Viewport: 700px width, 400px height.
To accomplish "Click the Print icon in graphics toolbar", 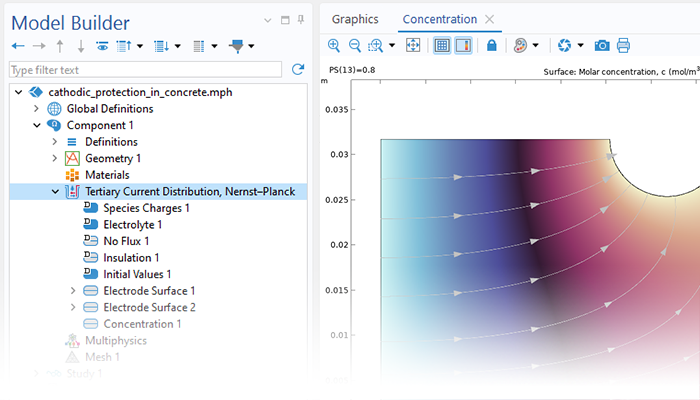I will pos(624,46).
